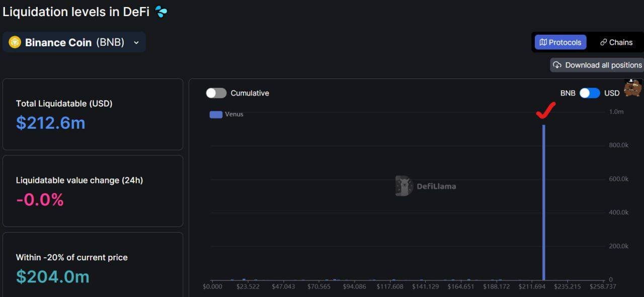Click the $70.565 x-axis label
The height and width of the screenshot is (297, 644).
click(319, 286)
